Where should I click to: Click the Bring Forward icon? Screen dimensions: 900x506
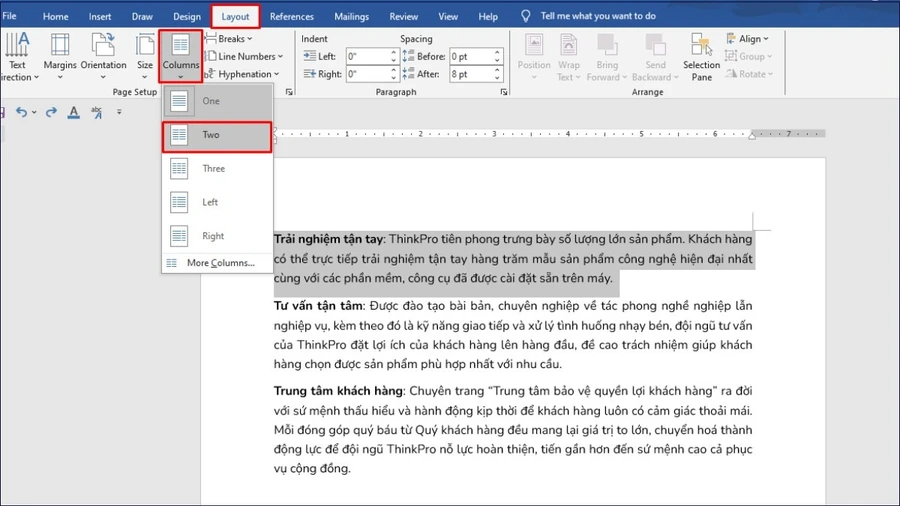click(607, 45)
